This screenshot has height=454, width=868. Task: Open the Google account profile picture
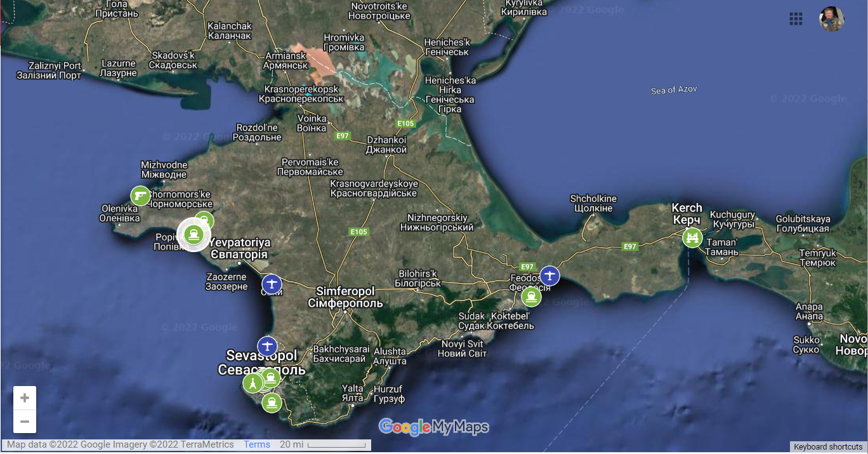point(831,19)
